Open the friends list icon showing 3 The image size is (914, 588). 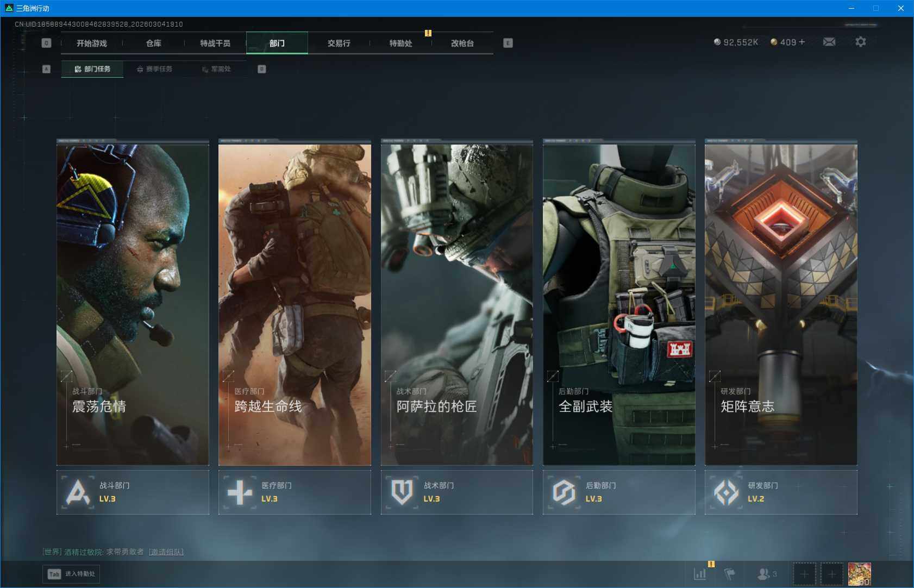tap(766, 574)
